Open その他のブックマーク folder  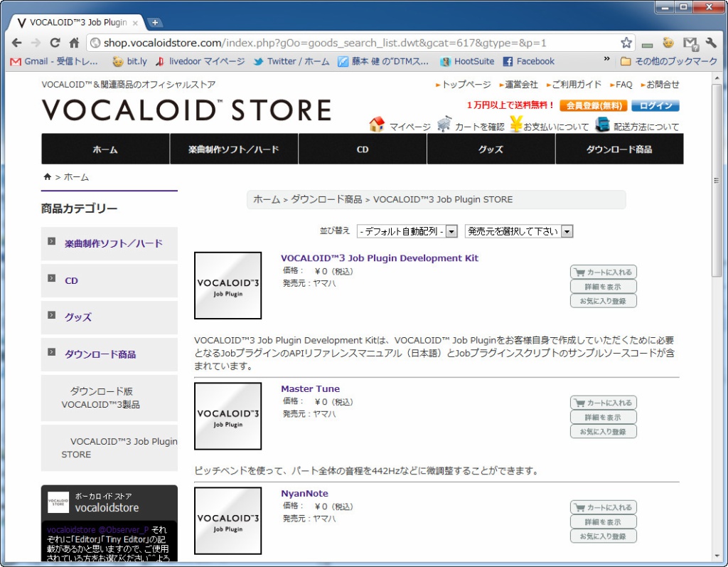[668, 61]
